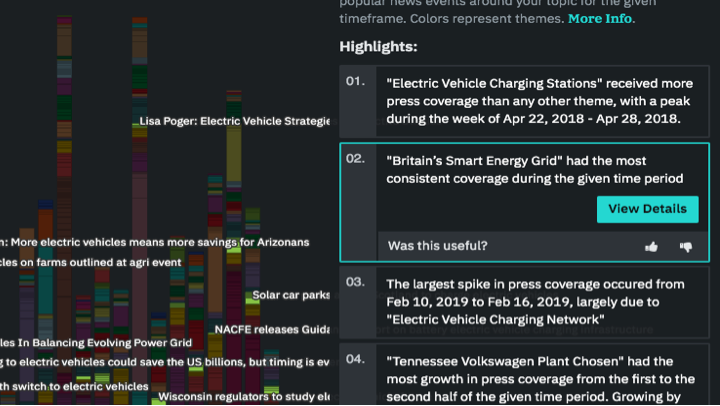The width and height of the screenshot is (720, 406).
Task: Select highlight 04 about Tennessee Volkswagen Plant
Action: coord(524,375)
